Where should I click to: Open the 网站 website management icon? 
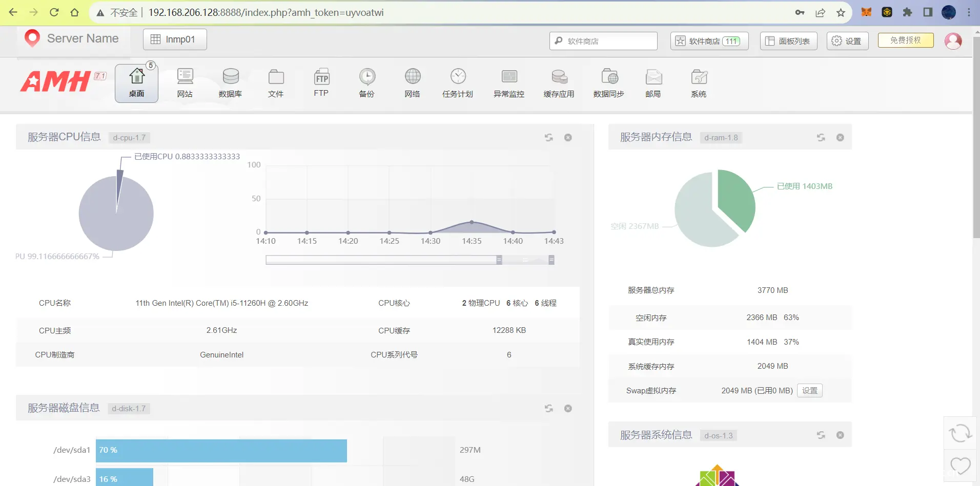[x=185, y=83]
